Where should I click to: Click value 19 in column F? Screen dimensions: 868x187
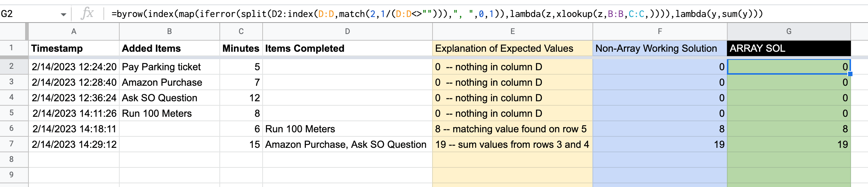(x=660, y=144)
